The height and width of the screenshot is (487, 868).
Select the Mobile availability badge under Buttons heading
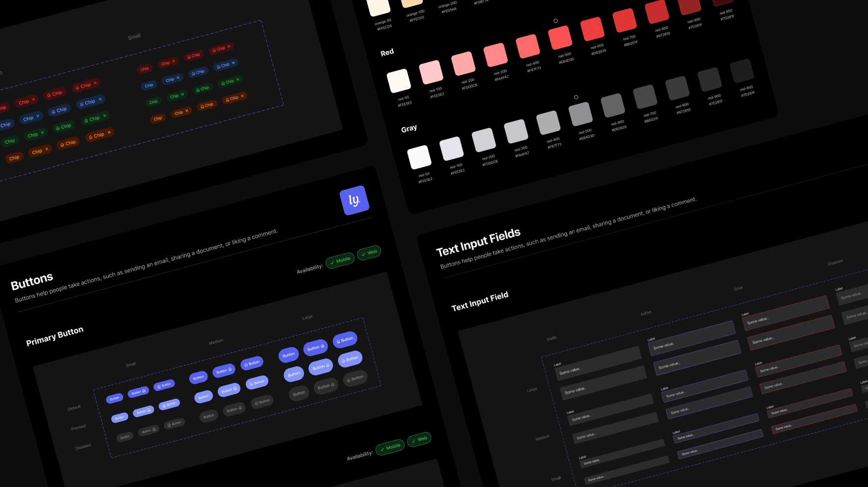point(340,260)
